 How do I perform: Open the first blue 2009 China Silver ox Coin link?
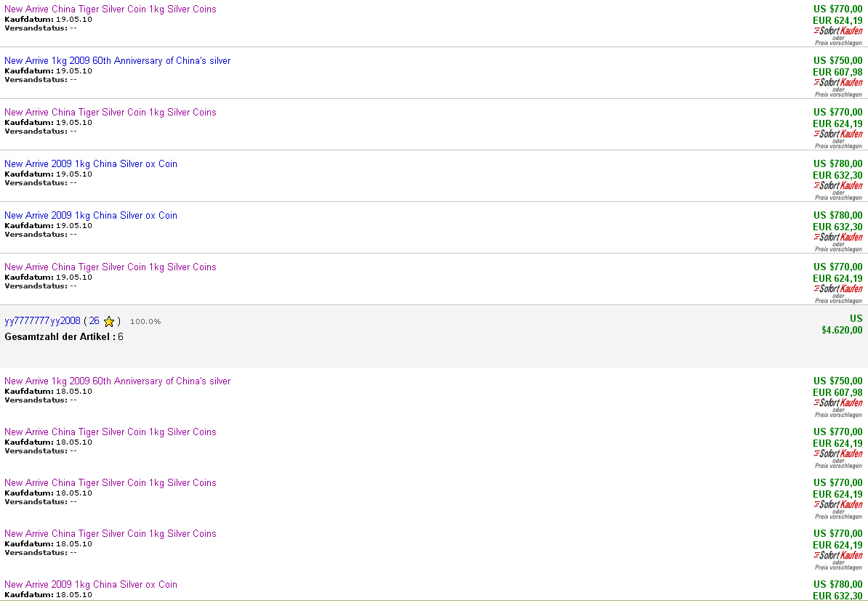click(x=90, y=164)
